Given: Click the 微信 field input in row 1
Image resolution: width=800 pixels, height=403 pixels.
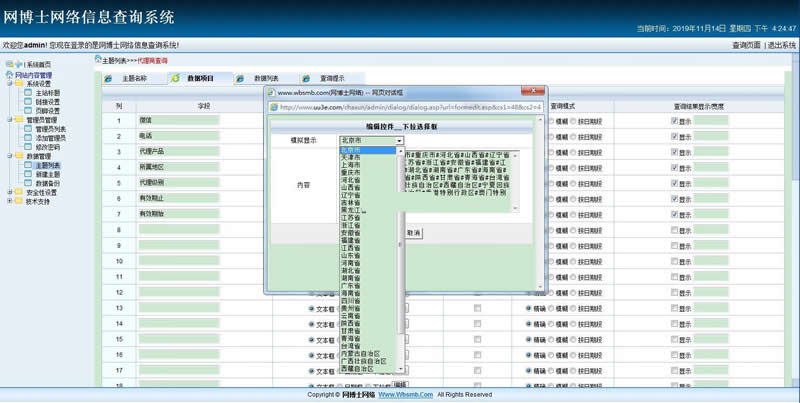Looking at the screenshot, I should pyautogui.click(x=179, y=120).
